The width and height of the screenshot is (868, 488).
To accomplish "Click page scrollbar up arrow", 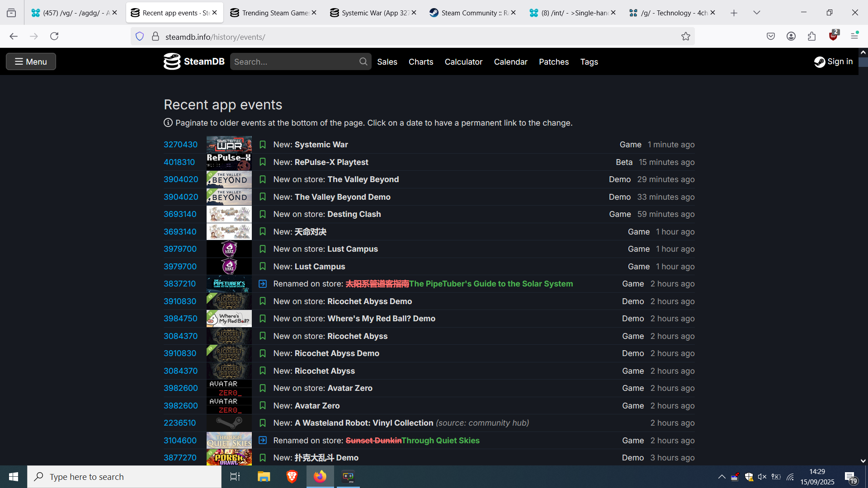I will pyautogui.click(x=863, y=52).
